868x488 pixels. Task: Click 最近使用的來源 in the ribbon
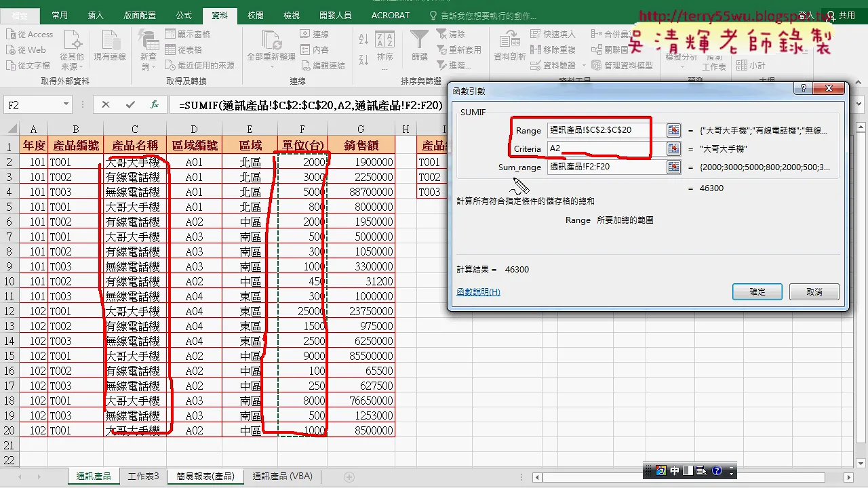pos(200,66)
